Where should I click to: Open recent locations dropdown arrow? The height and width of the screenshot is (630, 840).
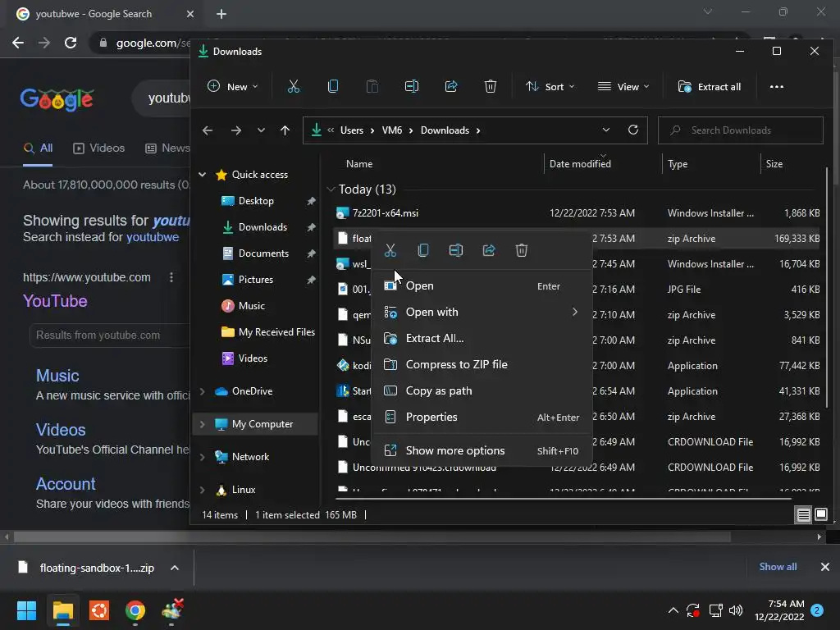tap(261, 130)
